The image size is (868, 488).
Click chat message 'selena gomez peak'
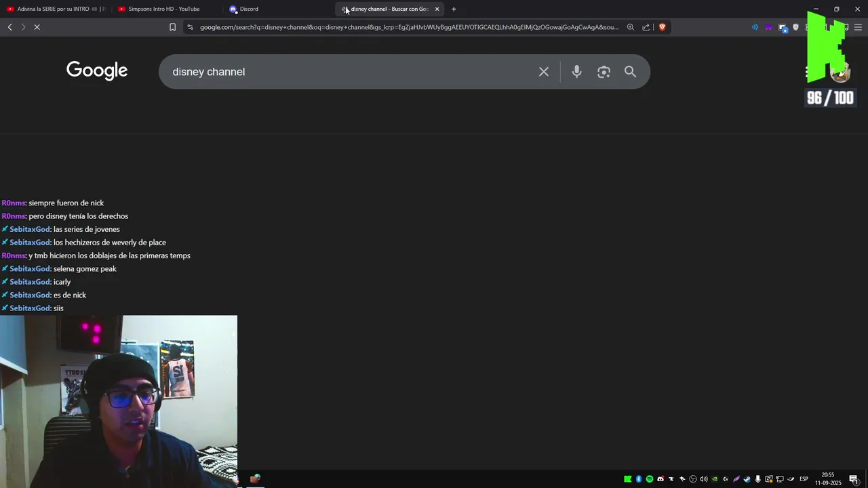85,269
